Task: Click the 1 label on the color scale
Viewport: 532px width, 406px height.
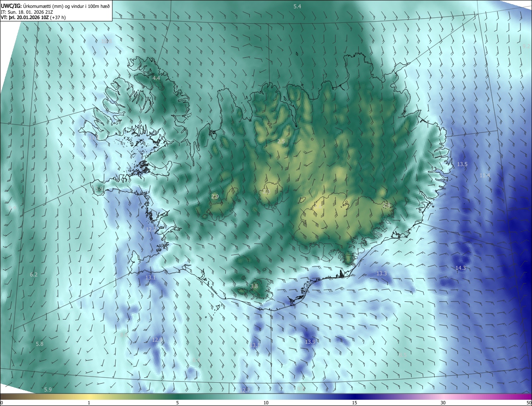Action: (89, 403)
